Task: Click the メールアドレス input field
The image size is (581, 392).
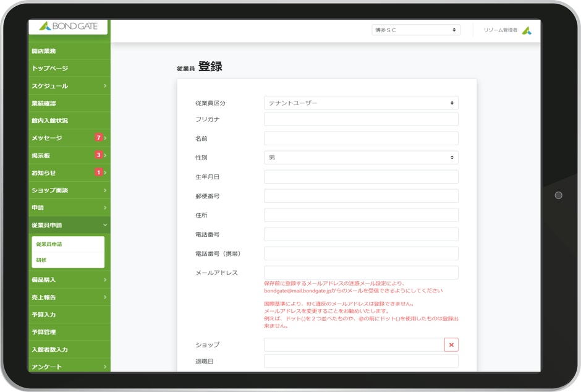Action: (x=360, y=272)
